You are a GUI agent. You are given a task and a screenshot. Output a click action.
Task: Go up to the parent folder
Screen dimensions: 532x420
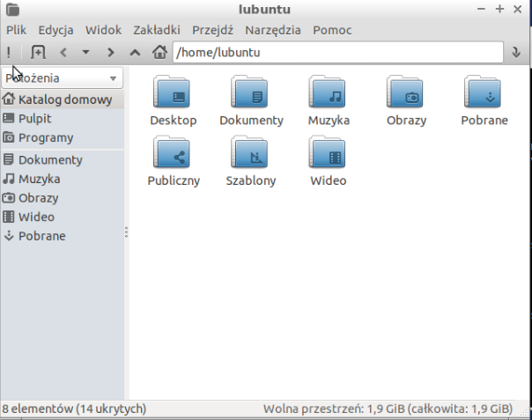click(135, 52)
